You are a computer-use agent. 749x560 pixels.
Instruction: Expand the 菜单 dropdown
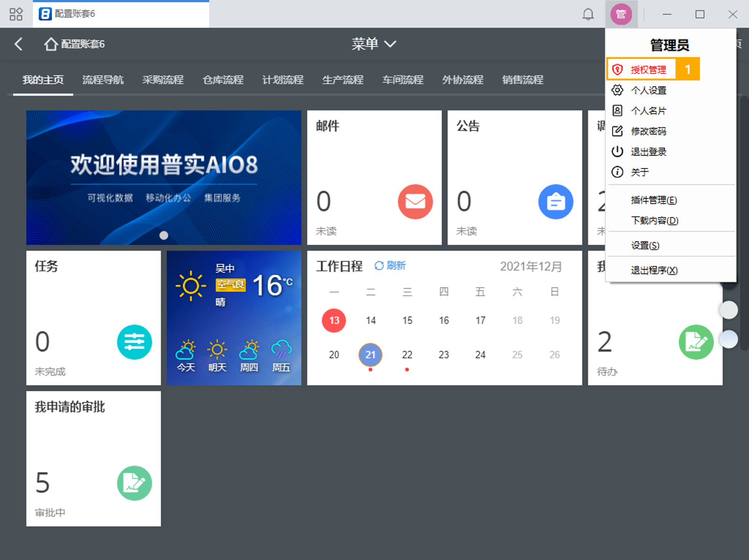[x=374, y=44]
